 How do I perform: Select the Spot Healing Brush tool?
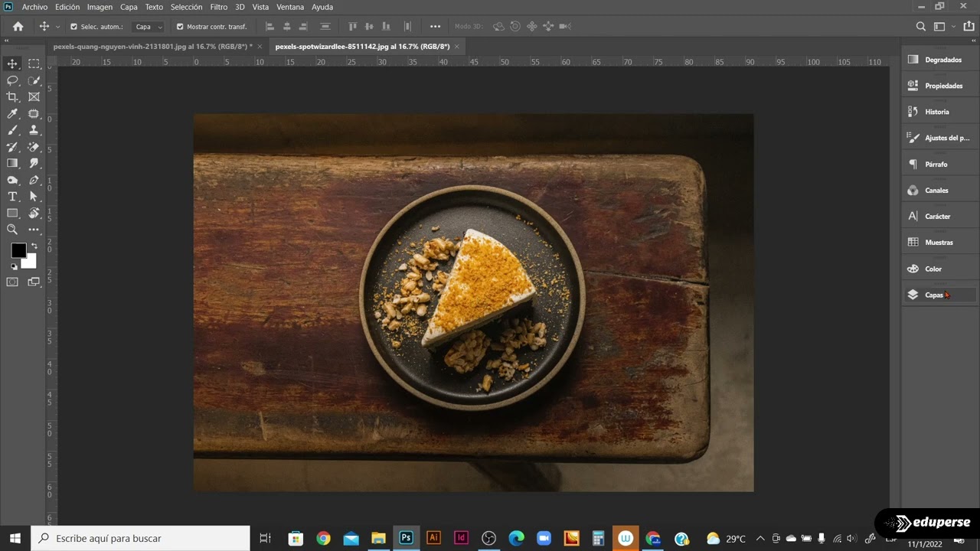coord(34,114)
